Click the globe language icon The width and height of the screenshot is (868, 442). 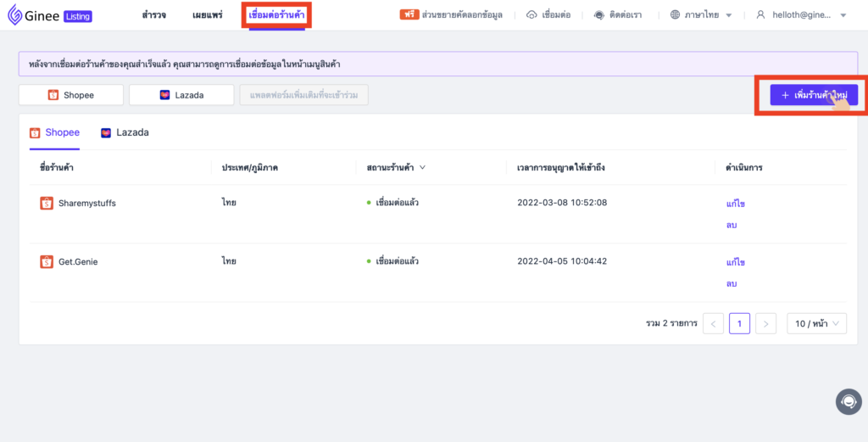675,15
